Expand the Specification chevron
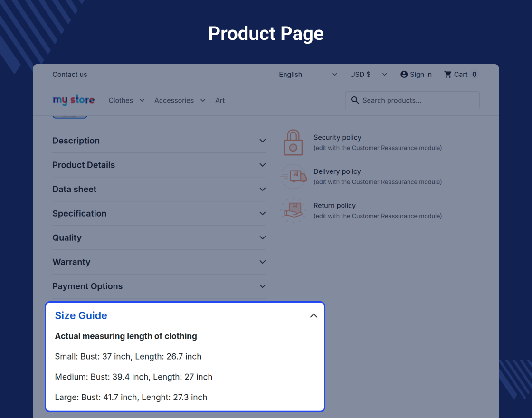This screenshot has width=532, height=418. (x=262, y=213)
